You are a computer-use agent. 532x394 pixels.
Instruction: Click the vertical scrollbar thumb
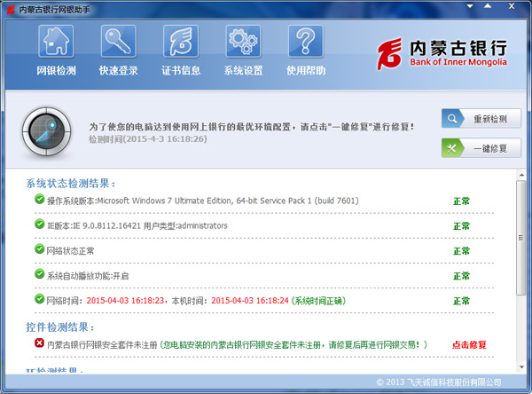click(520, 238)
